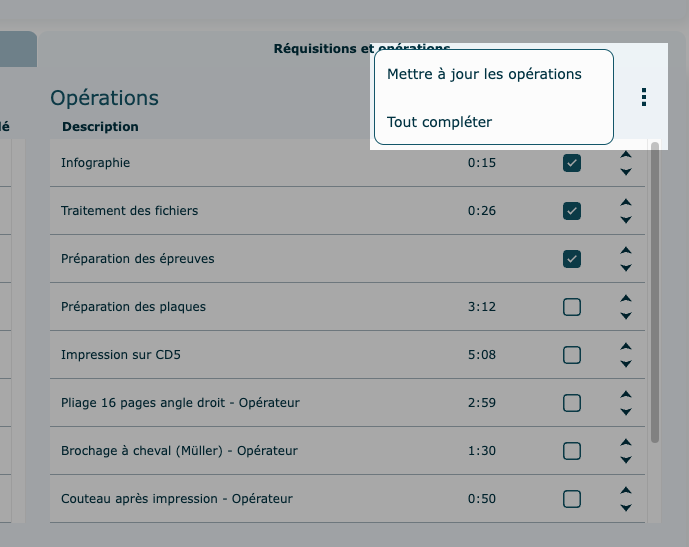
Task: Select the Brochage à cheval (Müller) row
Action: [180, 451]
